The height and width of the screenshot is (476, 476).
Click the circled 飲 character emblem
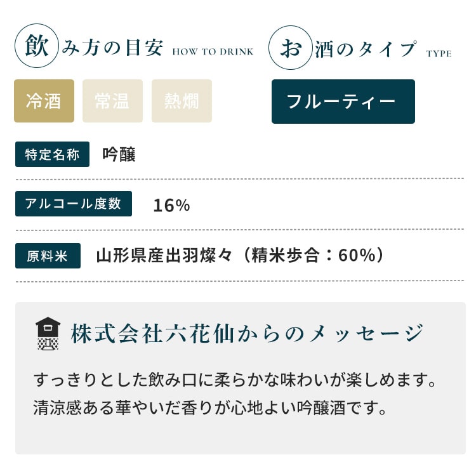pos(37,46)
